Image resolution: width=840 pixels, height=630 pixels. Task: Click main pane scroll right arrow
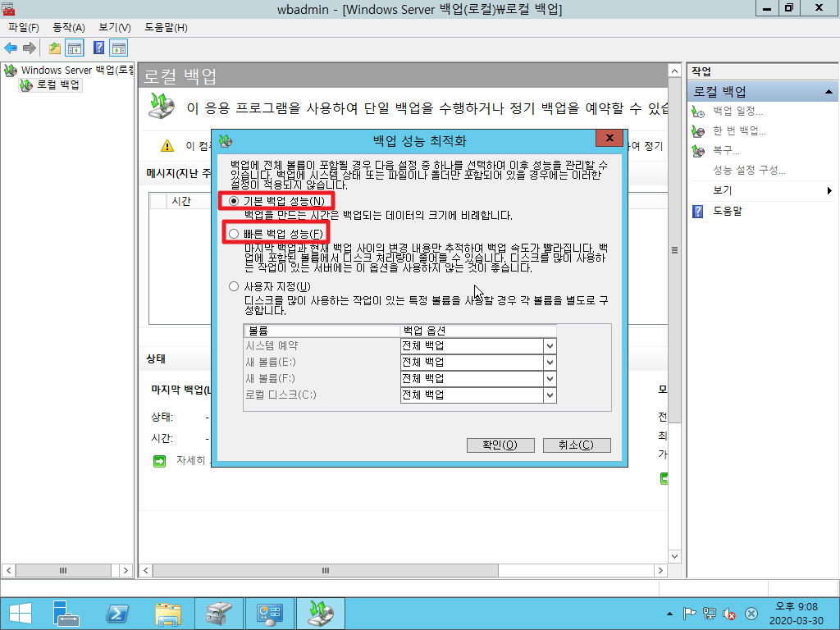(660, 571)
